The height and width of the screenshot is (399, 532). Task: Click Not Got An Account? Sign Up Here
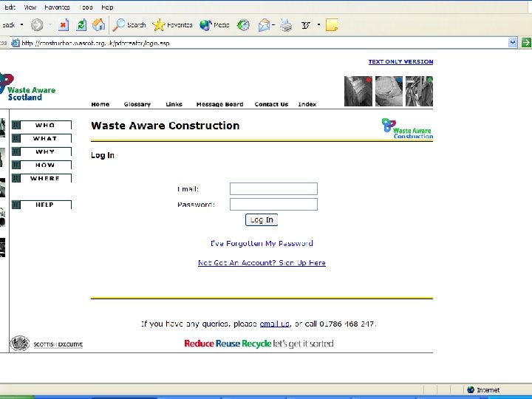point(262,262)
